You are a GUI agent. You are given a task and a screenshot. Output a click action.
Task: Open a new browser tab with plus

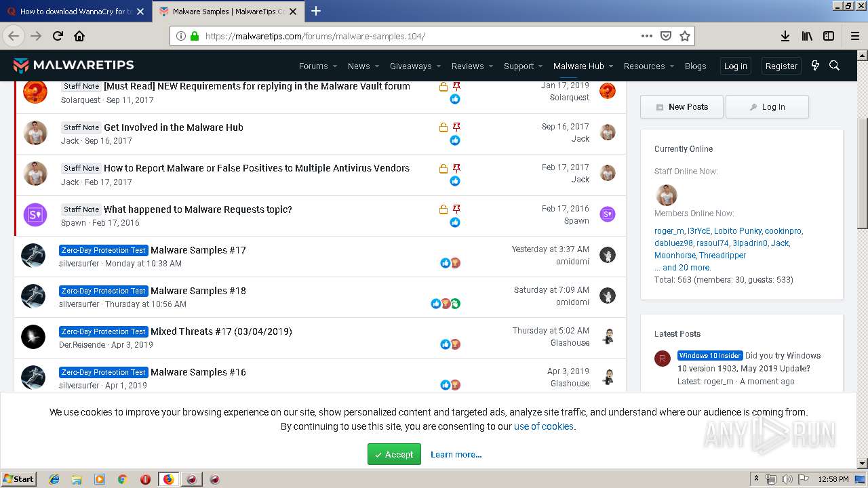(x=315, y=11)
